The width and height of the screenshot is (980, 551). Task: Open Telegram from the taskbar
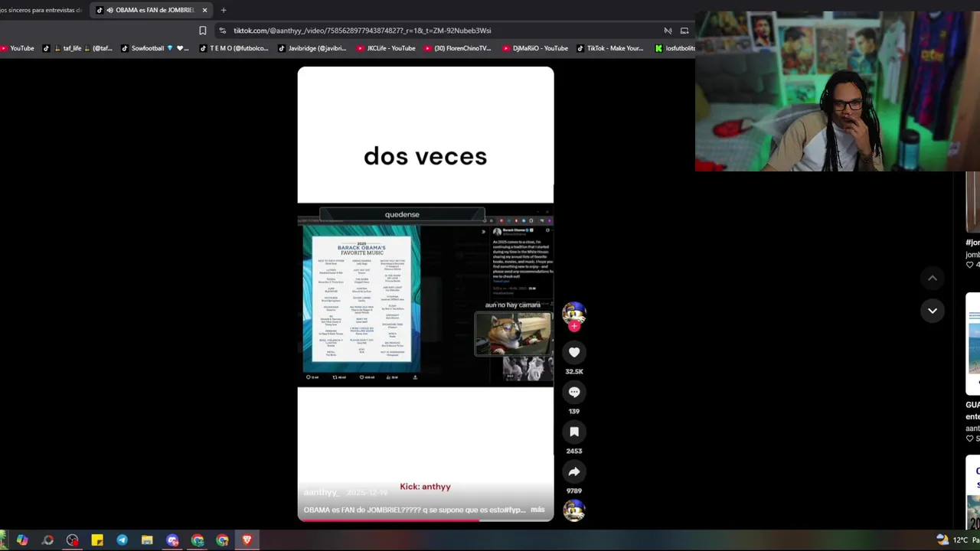pos(122,540)
